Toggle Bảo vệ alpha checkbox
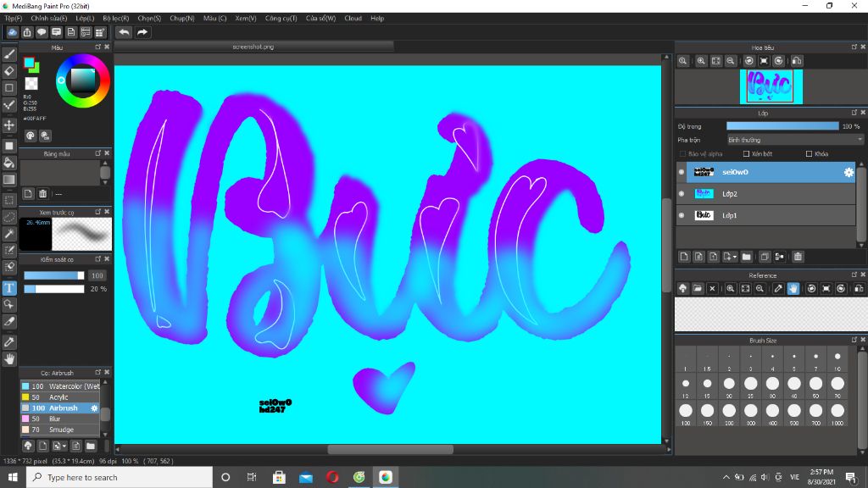The width and height of the screenshot is (868, 488). (682, 154)
